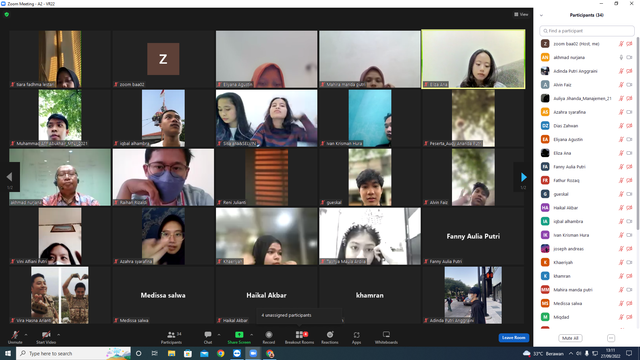Toggle mute icon for Khaeriyah in list
The width and height of the screenshot is (640, 360).
tap(621, 262)
